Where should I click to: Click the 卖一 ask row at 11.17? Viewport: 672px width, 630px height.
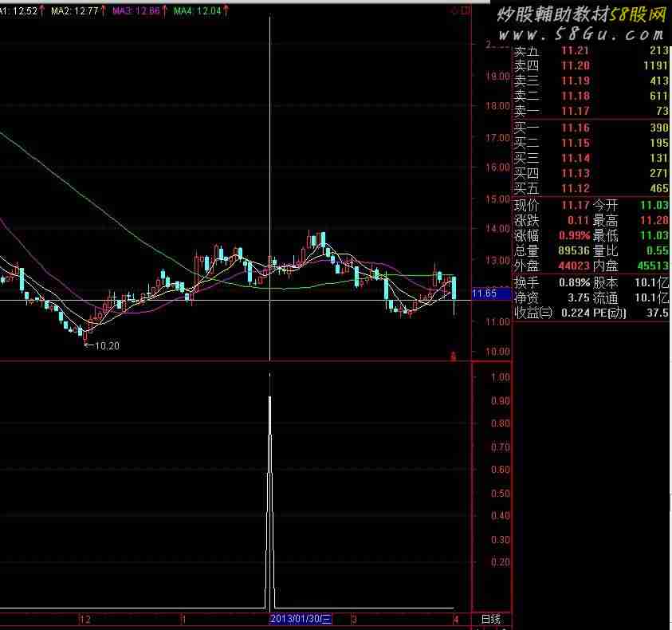(x=591, y=111)
